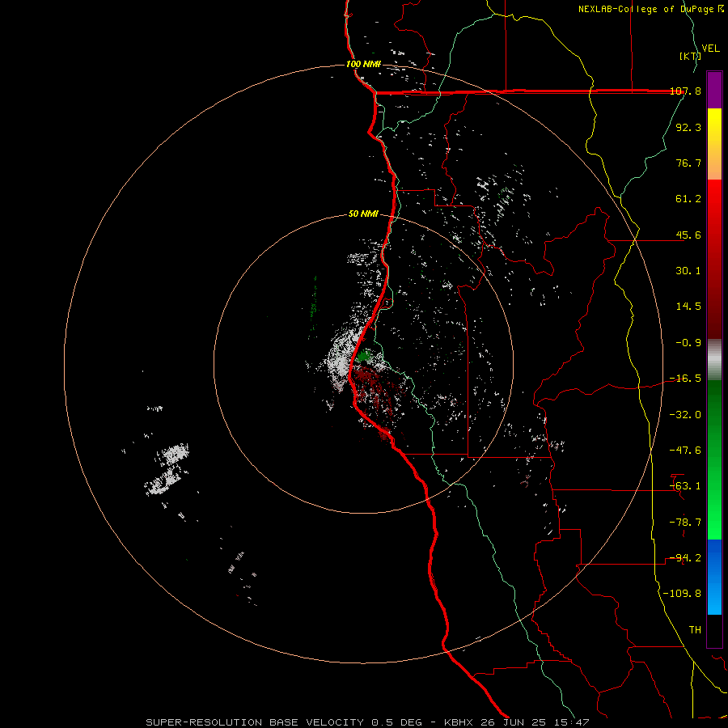This screenshot has width=728, height=728.
Task: Click the 100 NMI range ring label
Action: pyautogui.click(x=363, y=64)
